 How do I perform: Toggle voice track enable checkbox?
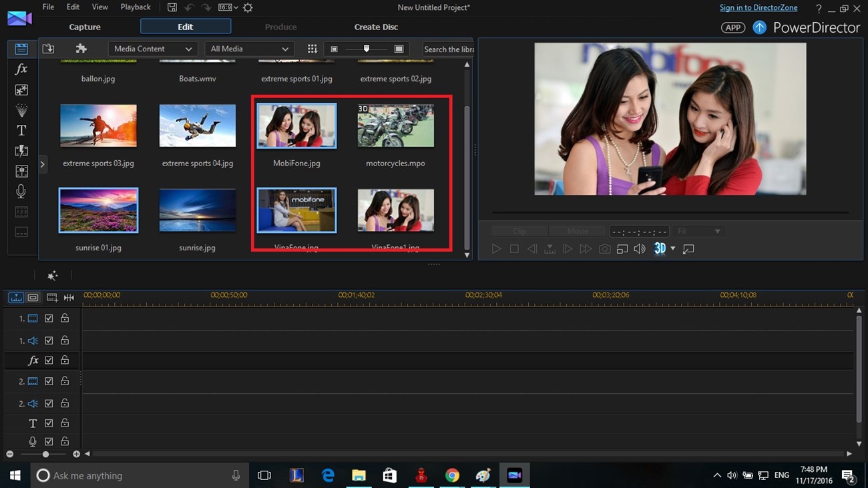[49, 441]
